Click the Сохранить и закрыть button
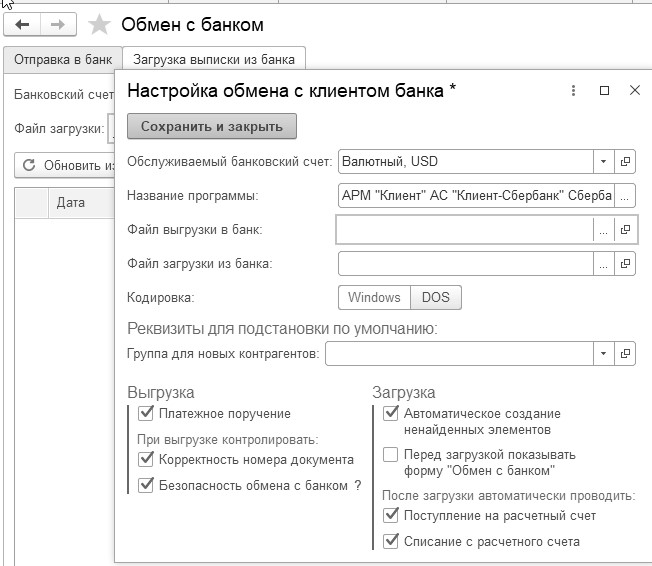This screenshot has width=652, height=566. (x=212, y=127)
